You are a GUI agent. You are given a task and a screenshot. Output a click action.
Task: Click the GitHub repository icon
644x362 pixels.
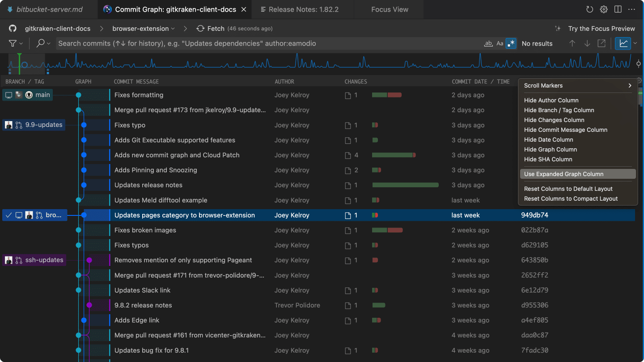(13, 29)
